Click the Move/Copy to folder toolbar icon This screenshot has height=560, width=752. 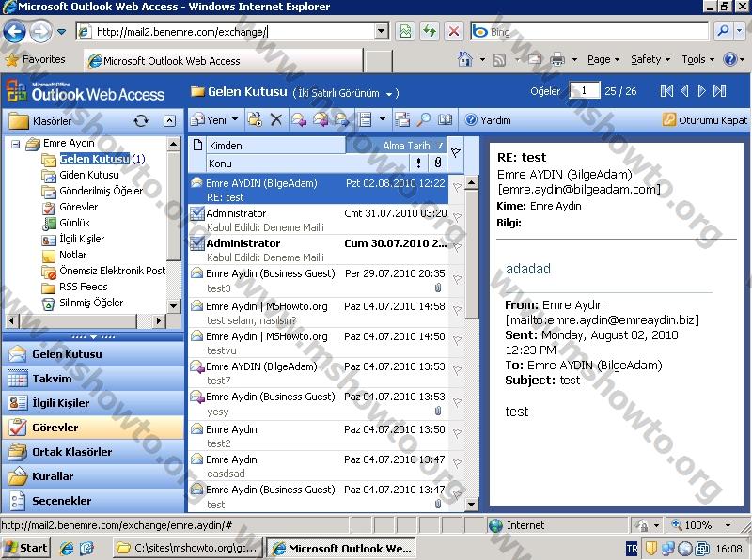(255, 120)
